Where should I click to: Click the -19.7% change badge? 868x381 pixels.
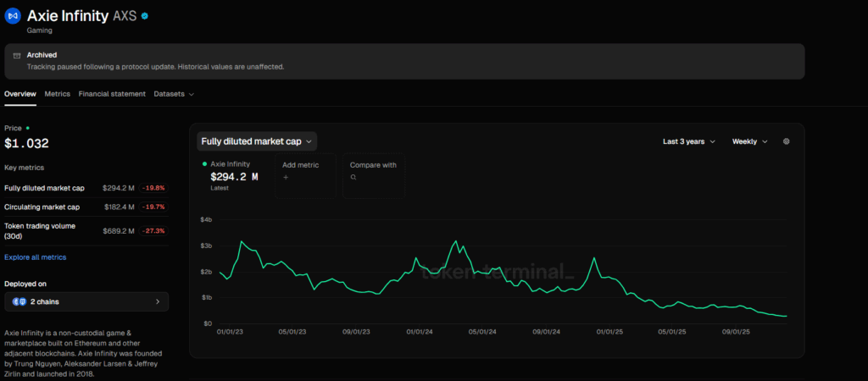[x=153, y=207]
